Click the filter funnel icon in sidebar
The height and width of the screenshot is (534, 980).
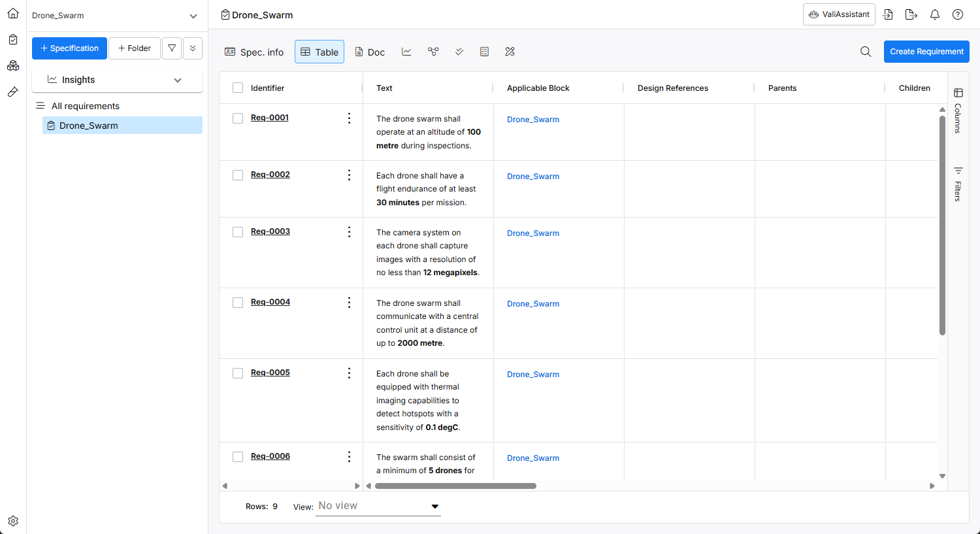point(172,48)
